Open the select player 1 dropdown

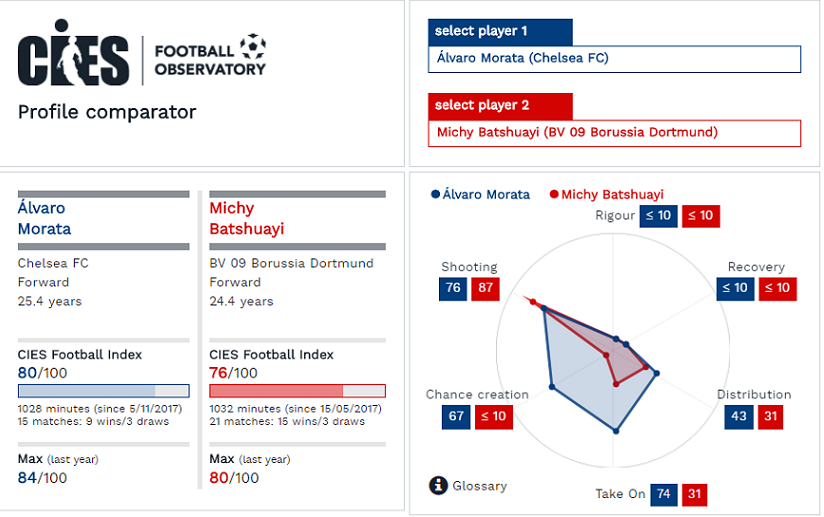[x=614, y=59]
